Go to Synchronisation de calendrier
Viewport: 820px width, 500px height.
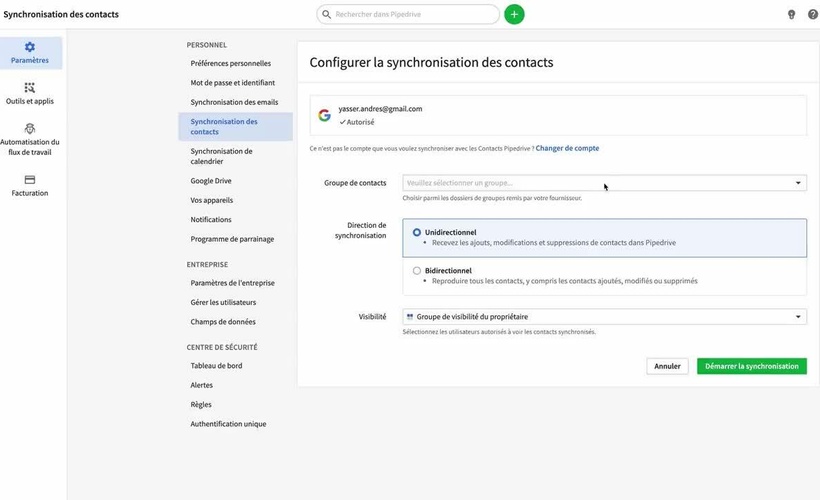click(221, 156)
